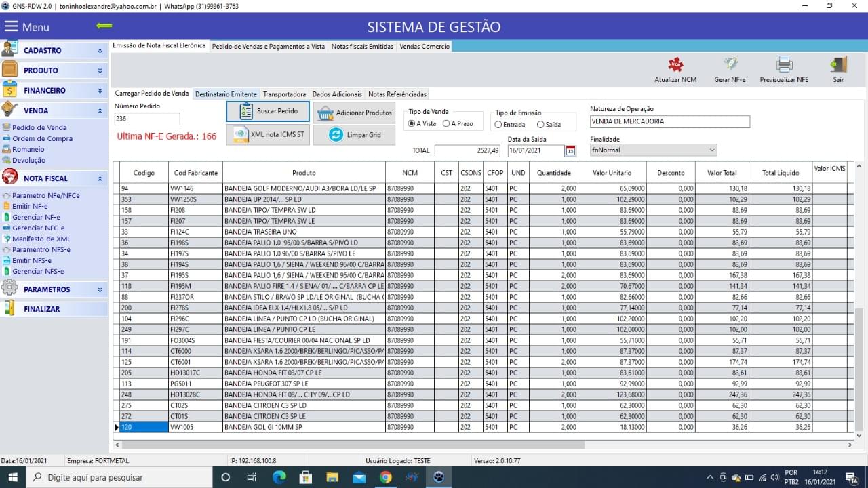Click the hamburger Menu icon
The height and width of the screenshot is (488, 868).
pyautogui.click(x=12, y=27)
